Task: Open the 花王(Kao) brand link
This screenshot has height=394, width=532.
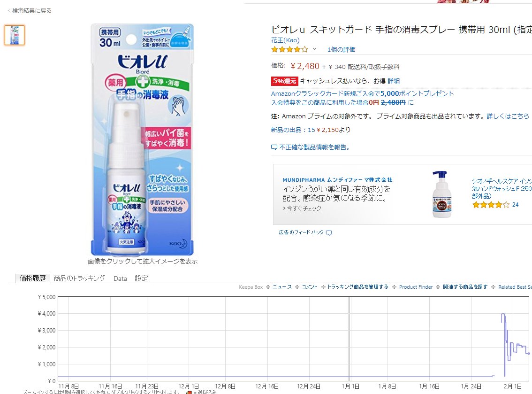Action: (x=285, y=40)
